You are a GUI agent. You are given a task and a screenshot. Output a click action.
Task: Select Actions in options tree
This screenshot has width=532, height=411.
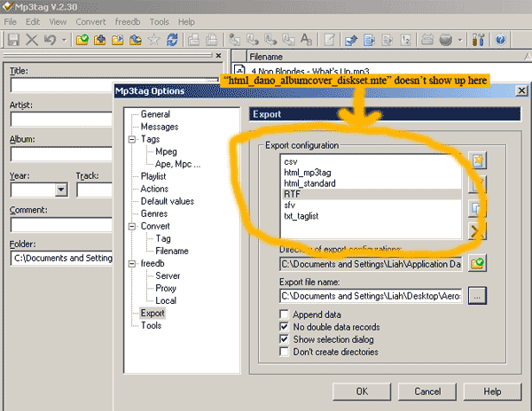point(154,189)
